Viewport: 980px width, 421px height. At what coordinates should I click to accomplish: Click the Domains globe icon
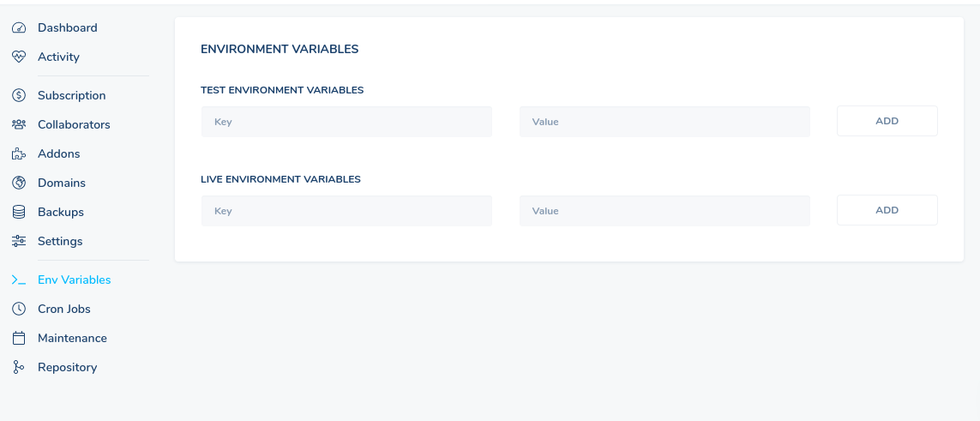tap(19, 183)
